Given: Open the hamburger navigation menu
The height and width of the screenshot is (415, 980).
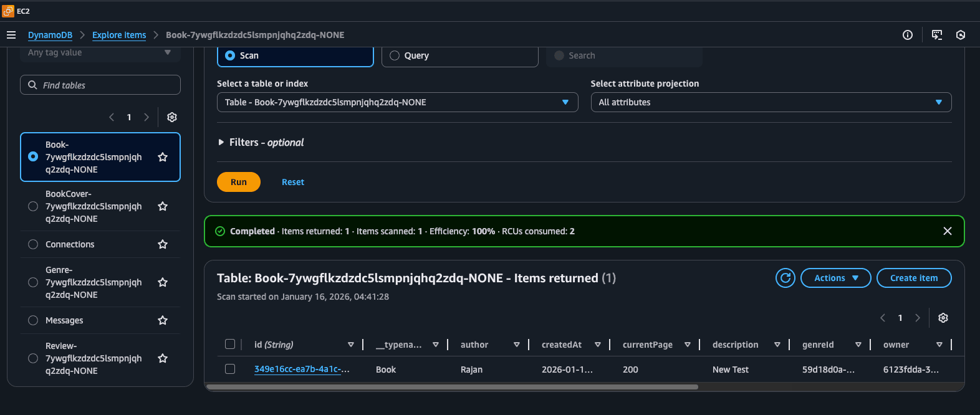Looking at the screenshot, I should [x=11, y=35].
